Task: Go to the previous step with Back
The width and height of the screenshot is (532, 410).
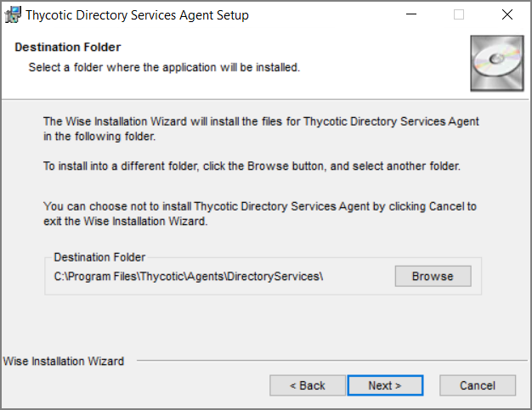Action: tap(308, 385)
